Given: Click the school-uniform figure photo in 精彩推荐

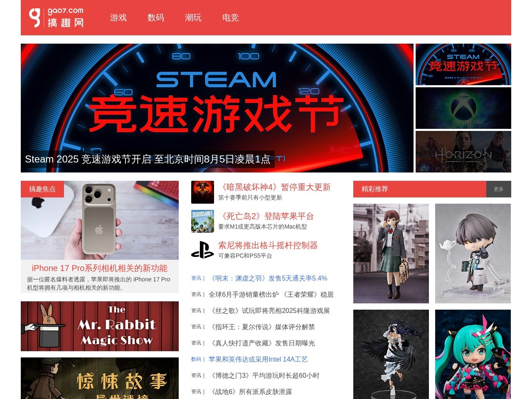Looking at the screenshot, I should tap(391, 253).
